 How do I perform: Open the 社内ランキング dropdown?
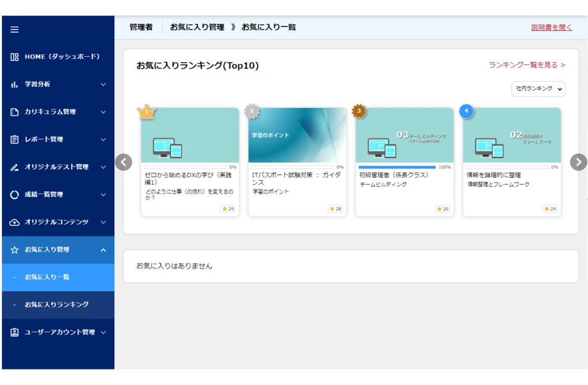[538, 89]
